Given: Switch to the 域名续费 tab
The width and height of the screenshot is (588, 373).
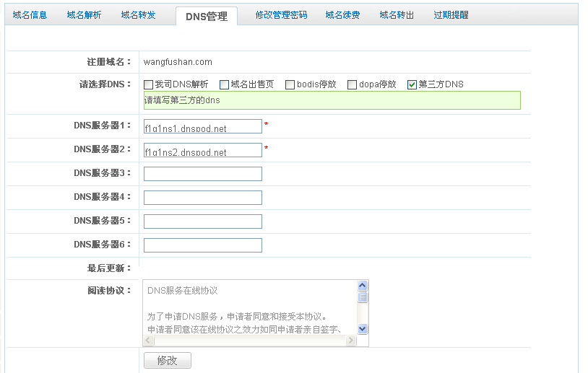Looking at the screenshot, I should click(x=342, y=14).
